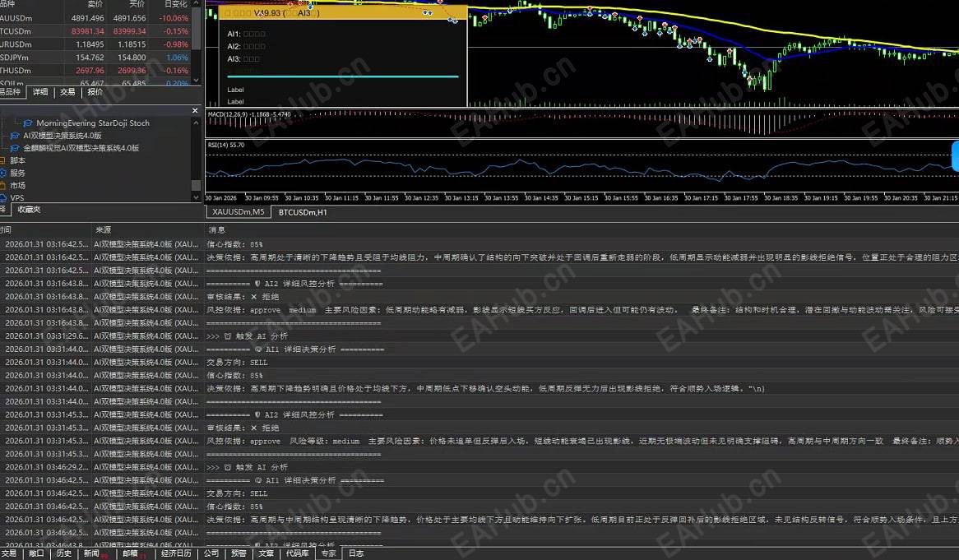Image resolution: width=959 pixels, height=560 pixels.
Task: Open the 历史 history tab
Action: tap(63, 553)
